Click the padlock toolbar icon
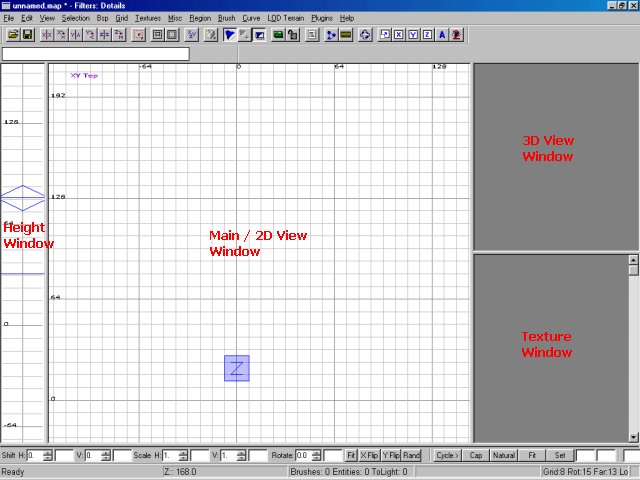Image resolution: width=640 pixels, height=480 pixels. point(293,34)
